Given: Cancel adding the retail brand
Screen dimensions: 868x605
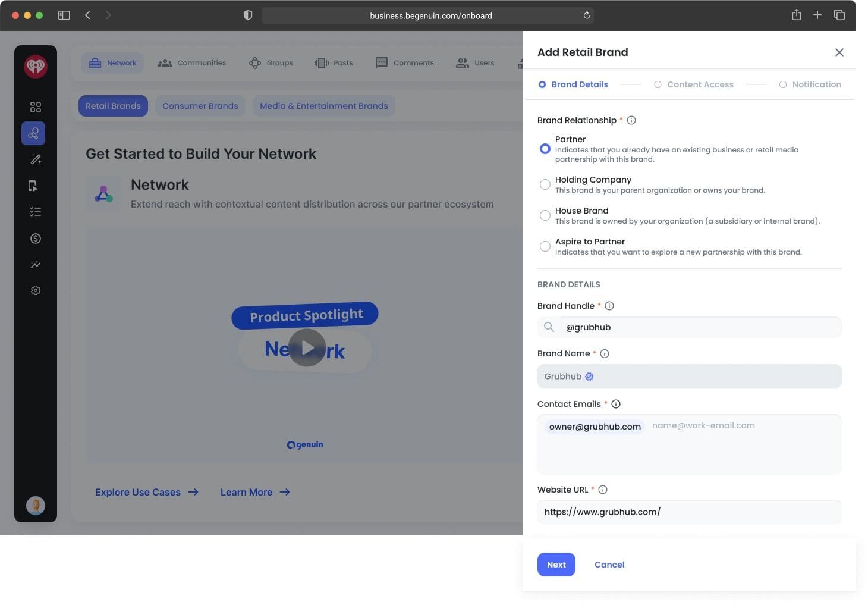Looking at the screenshot, I should tap(609, 565).
